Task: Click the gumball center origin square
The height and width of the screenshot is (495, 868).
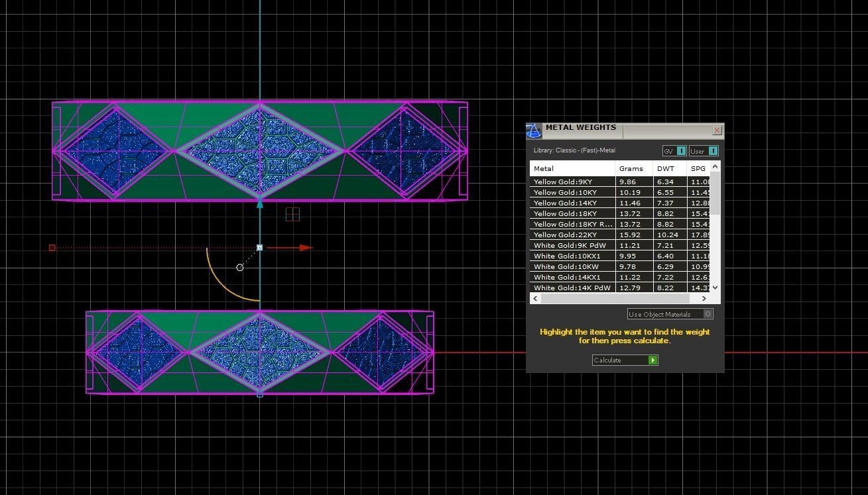Action: click(x=260, y=248)
